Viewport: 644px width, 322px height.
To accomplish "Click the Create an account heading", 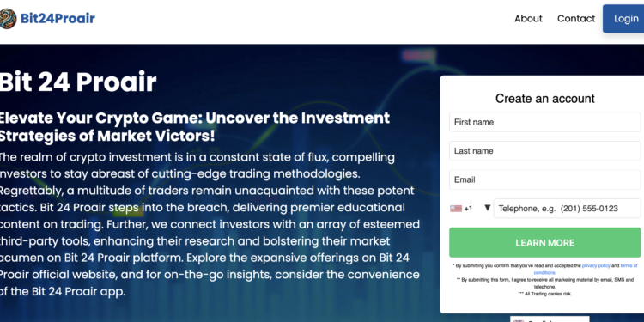I will 544,99.
